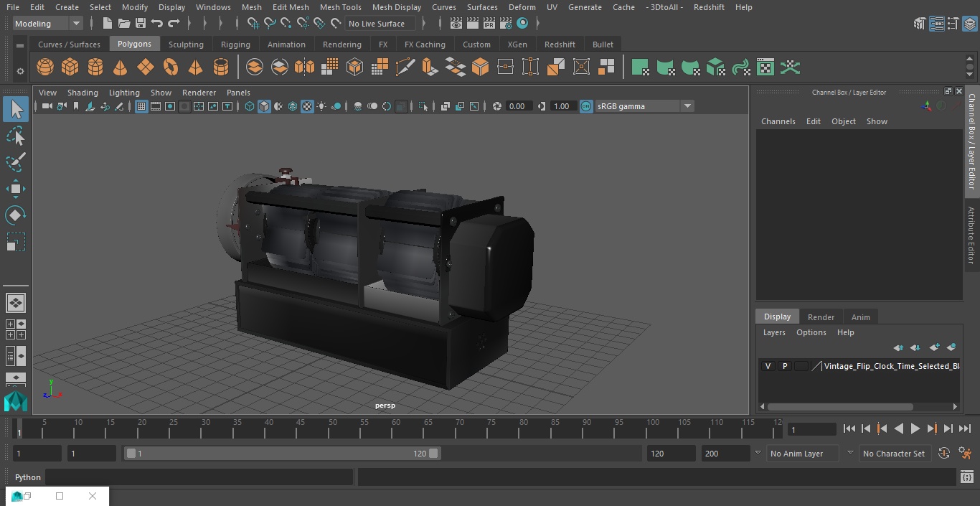
Task: Toggle wireframe cube display in viewport
Action: click(249, 106)
